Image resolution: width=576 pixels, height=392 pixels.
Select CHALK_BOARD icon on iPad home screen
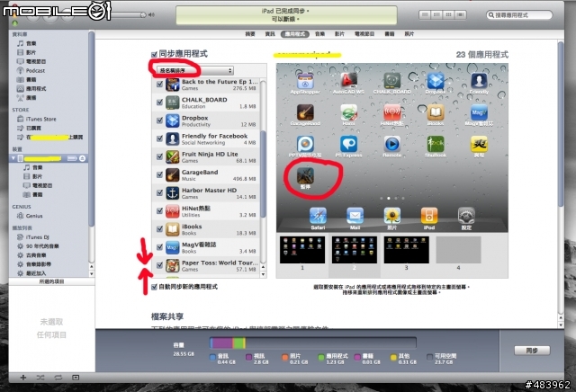[392, 81]
